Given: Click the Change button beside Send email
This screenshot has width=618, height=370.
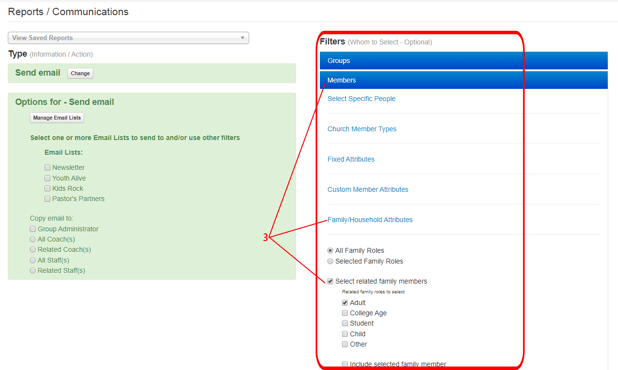Looking at the screenshot, I should (80, 73).
